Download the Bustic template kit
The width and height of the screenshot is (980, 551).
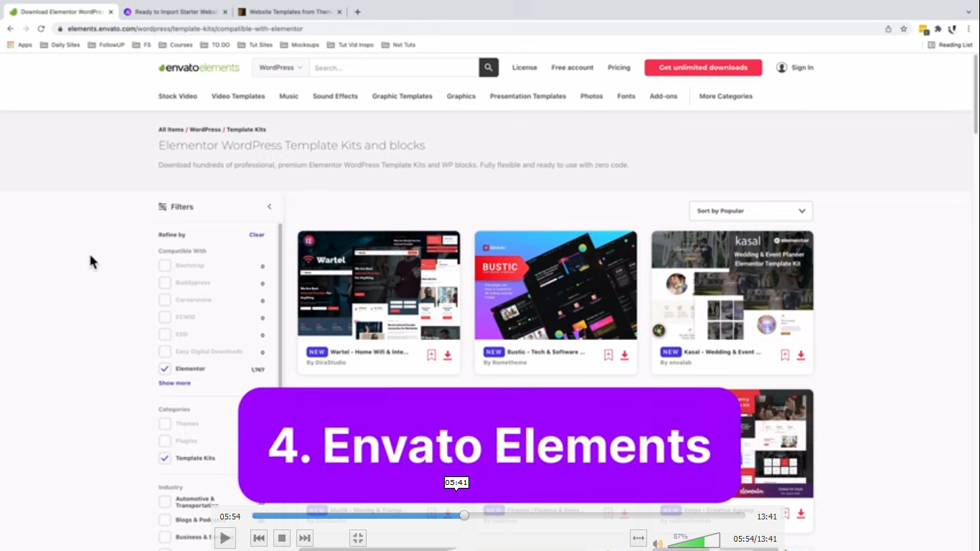[x=625, y=355]
